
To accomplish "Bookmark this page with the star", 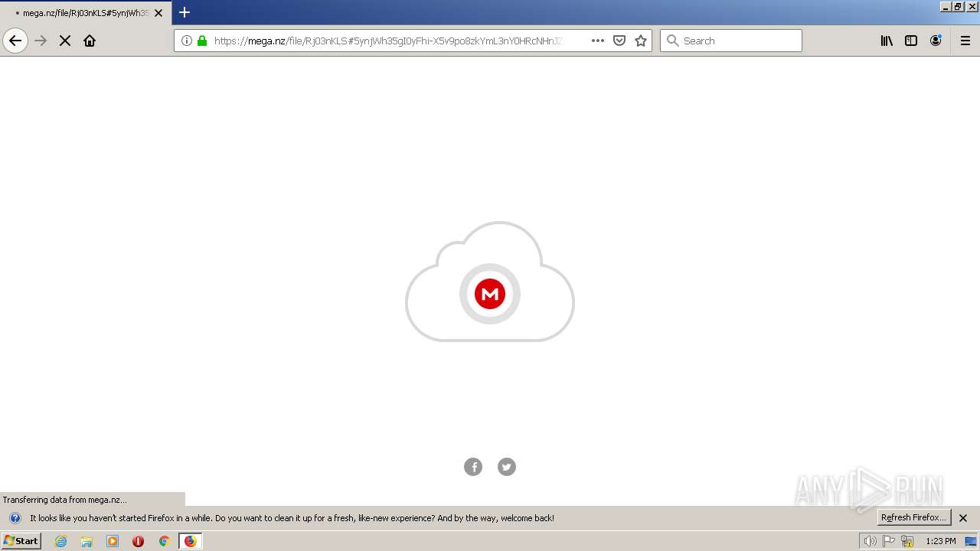I will (x=641, y=41).
